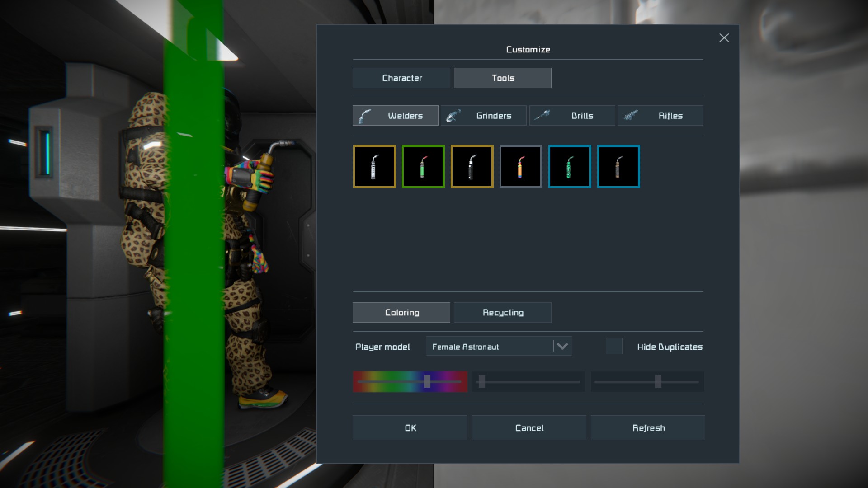Screen dimensions: 868x488
Task: Select the dark gray welder skin
Action: tap(618, 166)
